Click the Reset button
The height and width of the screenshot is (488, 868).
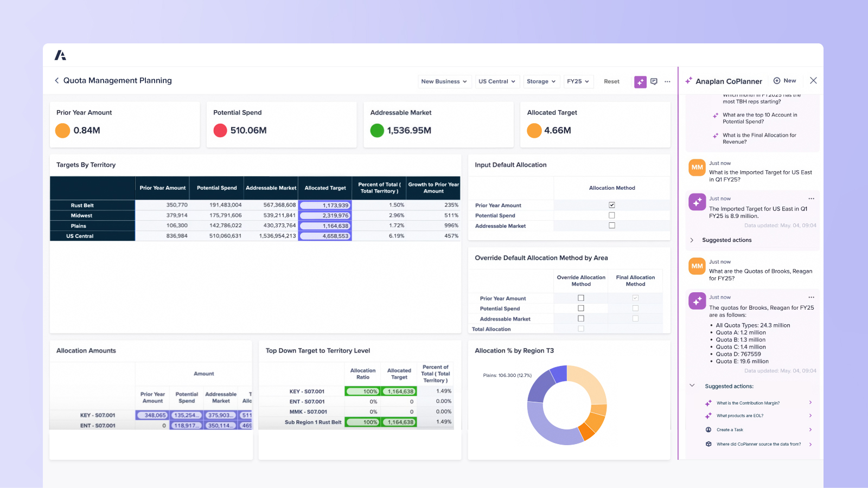click(x=611, y=81)
